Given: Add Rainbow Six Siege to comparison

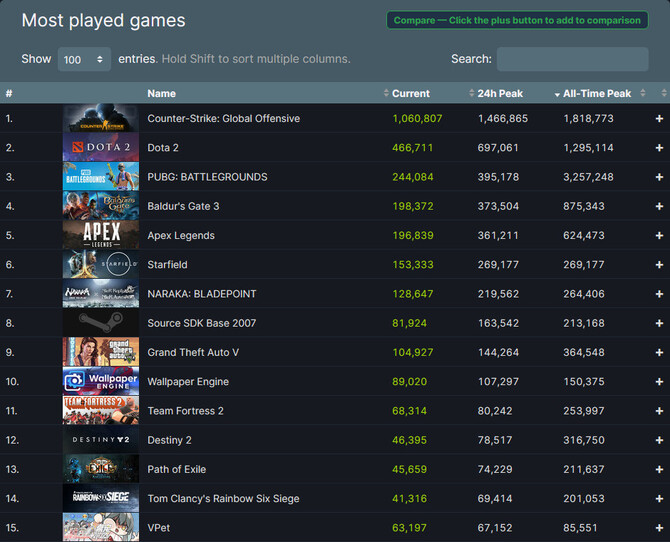Looking at the screenshot, I should [659, 499].
